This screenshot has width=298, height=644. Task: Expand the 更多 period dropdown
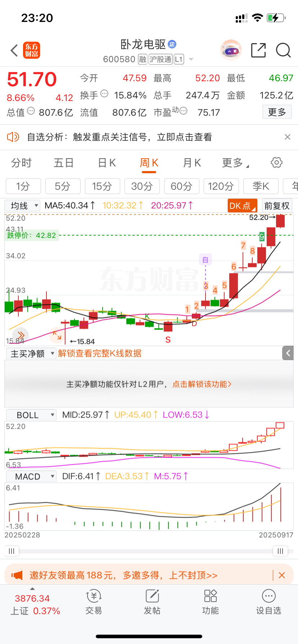tap(235, 163)
